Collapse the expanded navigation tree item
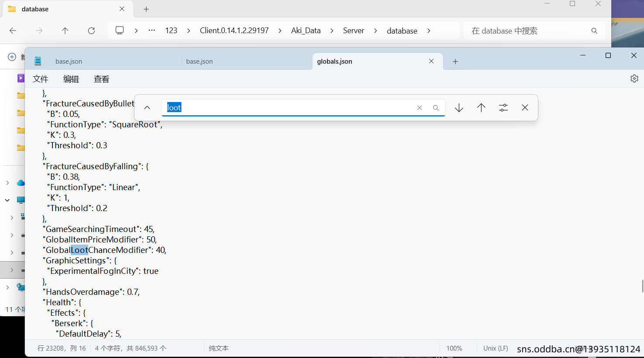The height and width of the screenshot is (358, 644). coord(7,200)
